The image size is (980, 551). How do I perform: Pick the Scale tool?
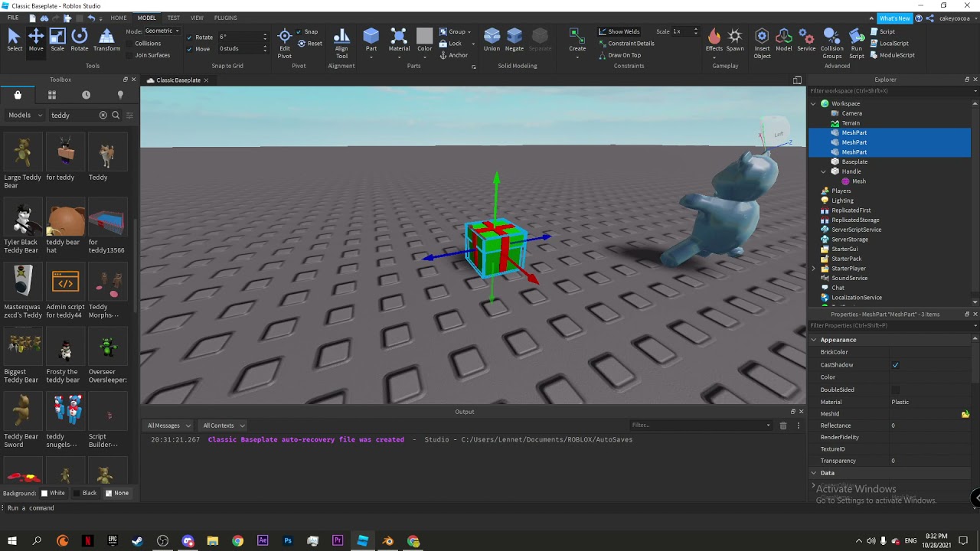click(x=57, y=40)
